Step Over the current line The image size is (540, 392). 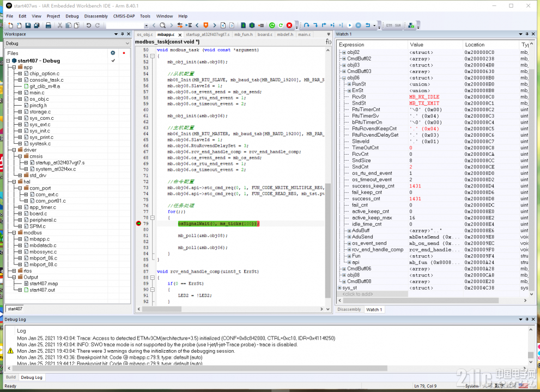(x=306, y=26)
